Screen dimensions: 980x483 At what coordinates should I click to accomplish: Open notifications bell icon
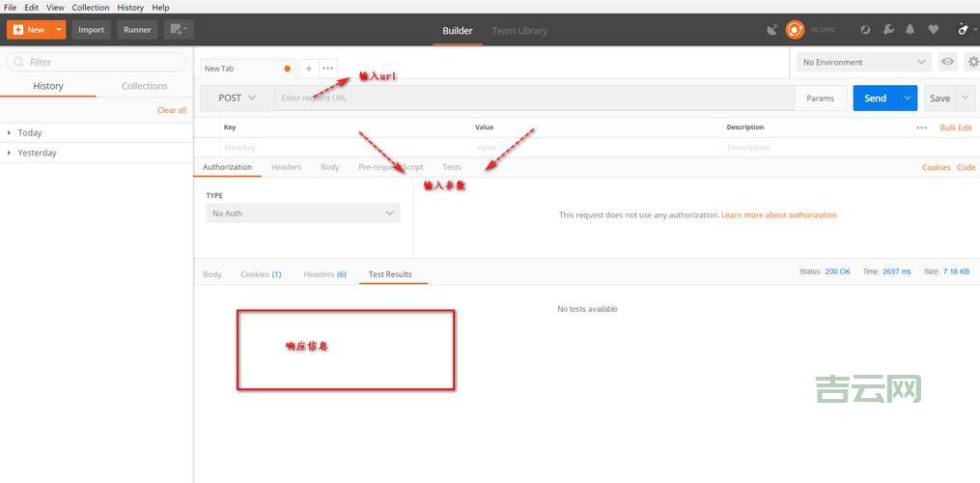click(910, 30)
